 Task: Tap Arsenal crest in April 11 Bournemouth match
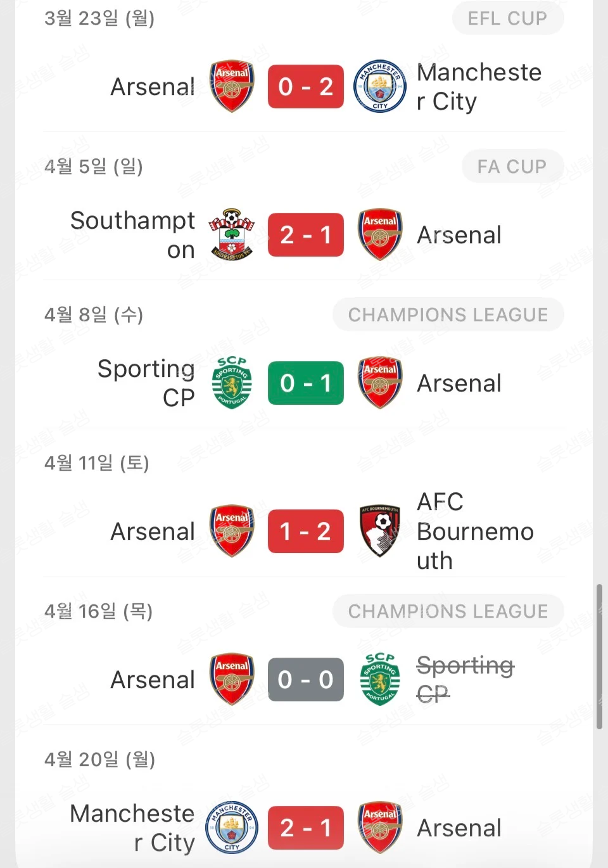tap(232, 531)
